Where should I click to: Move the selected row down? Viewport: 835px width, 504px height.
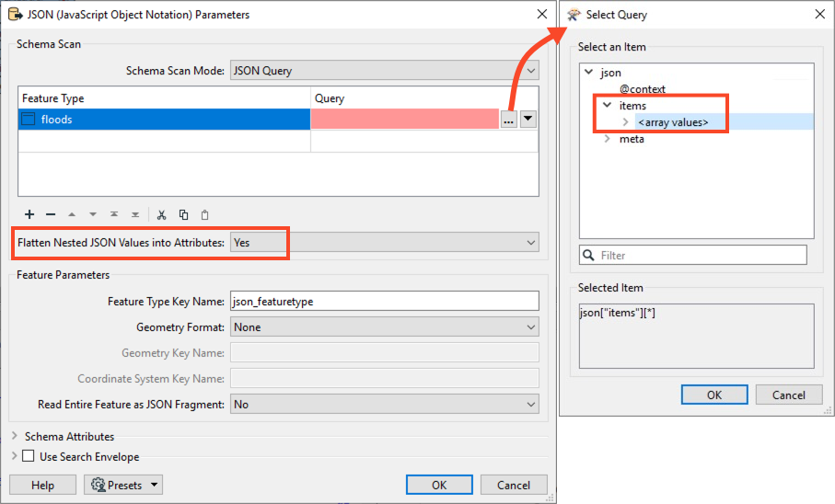[93, 214]
